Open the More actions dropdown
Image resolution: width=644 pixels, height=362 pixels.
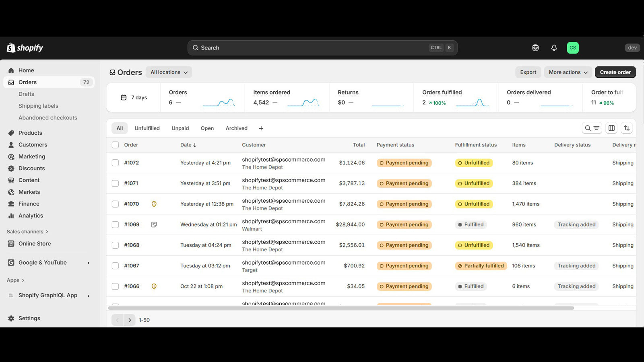[568, 72]
